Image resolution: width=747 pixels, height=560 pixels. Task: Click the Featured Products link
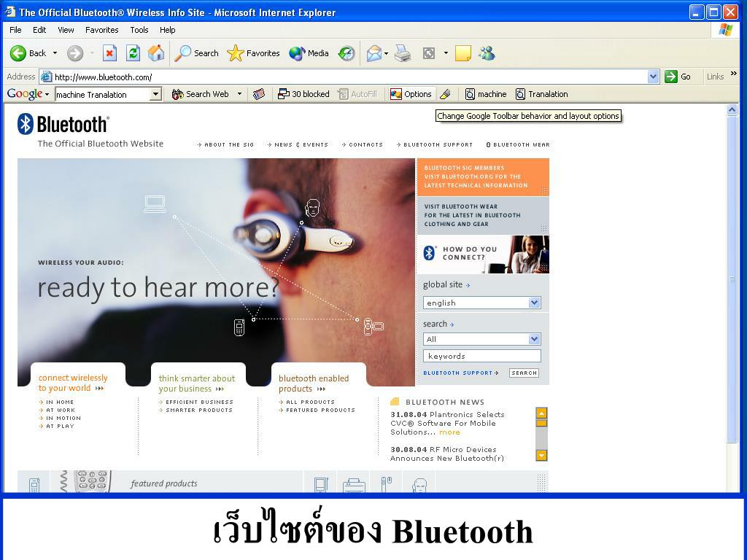(317, 411)
